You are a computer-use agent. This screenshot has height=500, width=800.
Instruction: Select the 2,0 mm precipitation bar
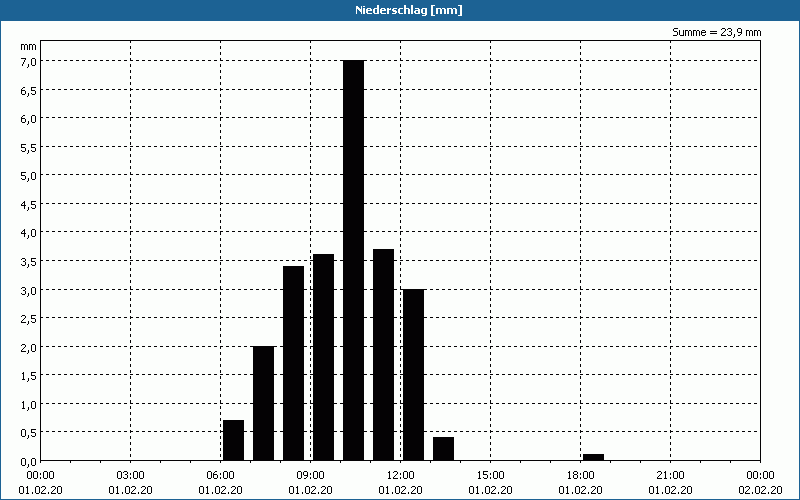[x=264, y=403]
